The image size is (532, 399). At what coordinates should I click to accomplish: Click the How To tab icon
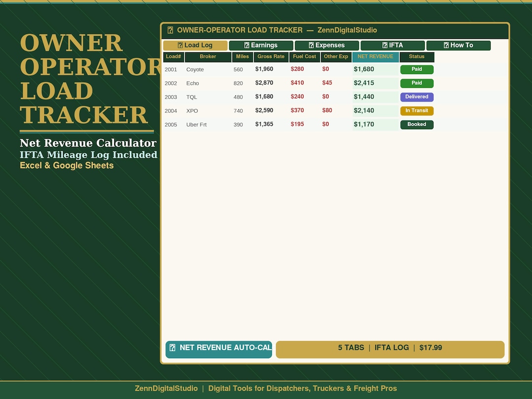click(446, 45)
